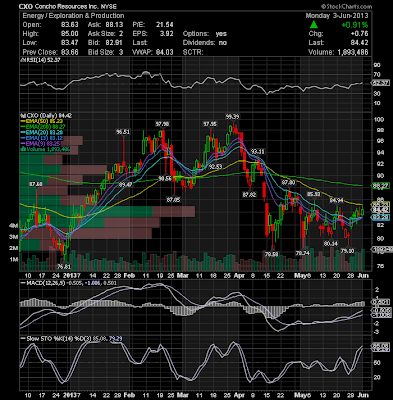Click the 99.39 peak price label

[x=233, y=117]
